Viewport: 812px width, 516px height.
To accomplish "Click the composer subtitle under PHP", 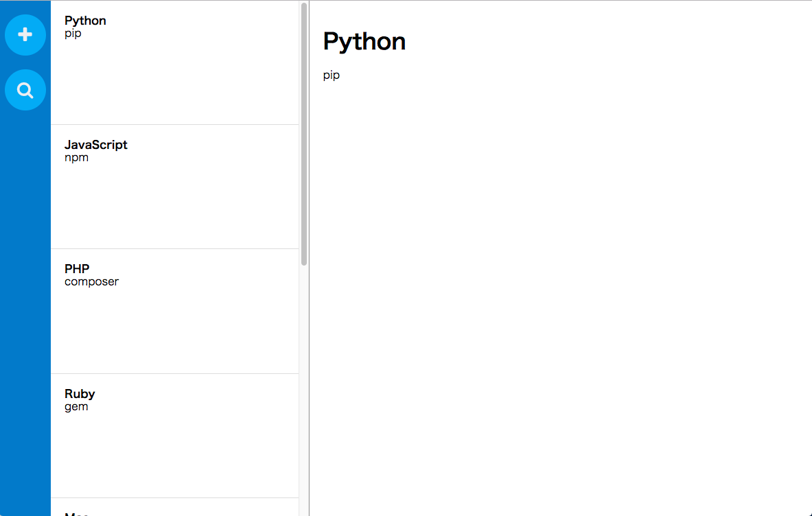I will point(92,282).
